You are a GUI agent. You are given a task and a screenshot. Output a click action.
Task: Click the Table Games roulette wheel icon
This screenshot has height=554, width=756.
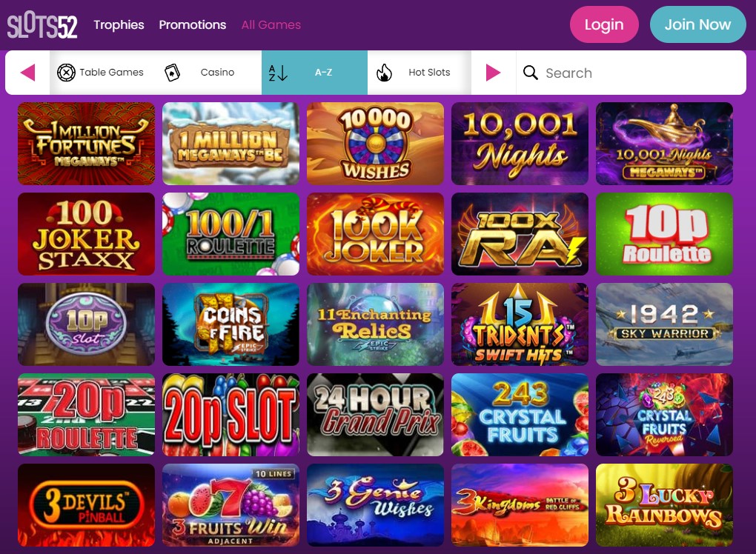[x=66, y=73]
